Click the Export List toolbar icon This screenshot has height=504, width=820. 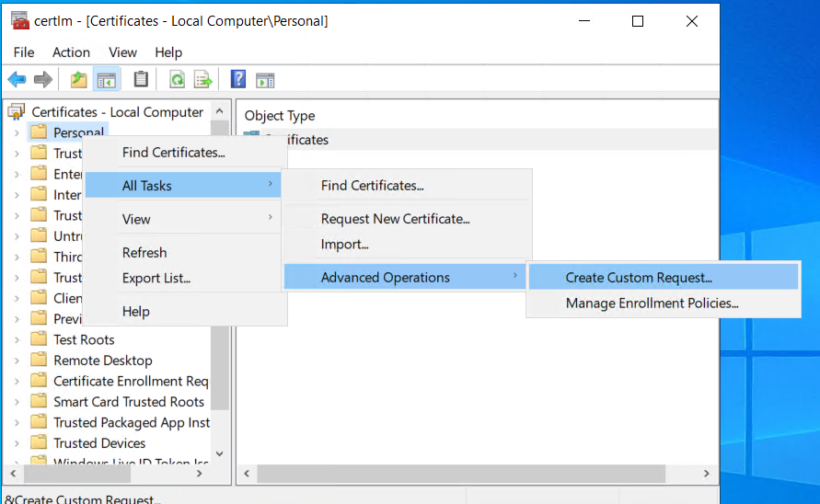(x=202, y=80)
